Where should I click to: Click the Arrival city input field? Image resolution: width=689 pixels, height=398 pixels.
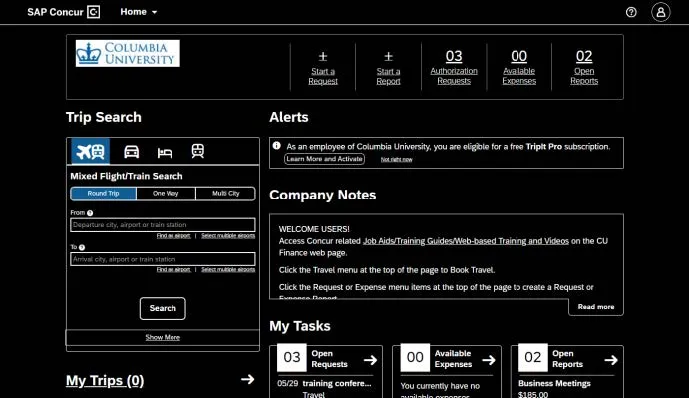(163, 259)
